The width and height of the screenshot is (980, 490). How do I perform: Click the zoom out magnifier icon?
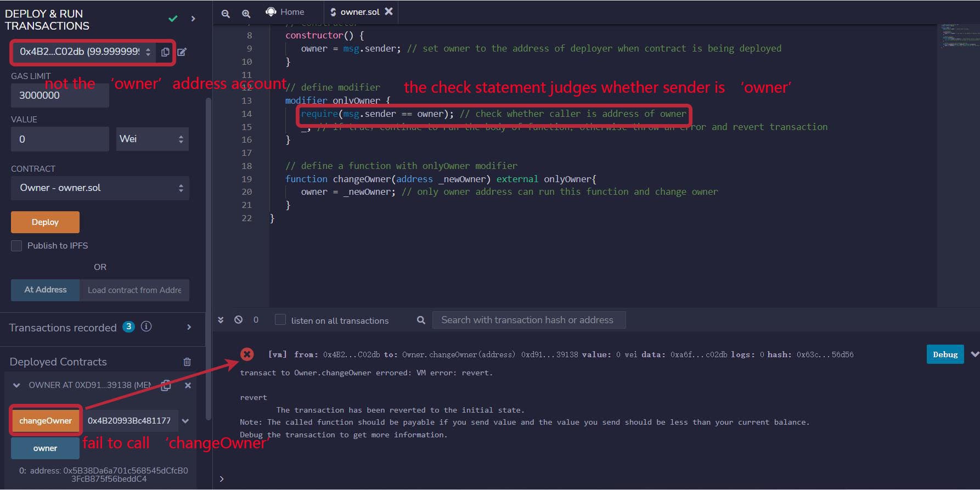pos(226,14)
